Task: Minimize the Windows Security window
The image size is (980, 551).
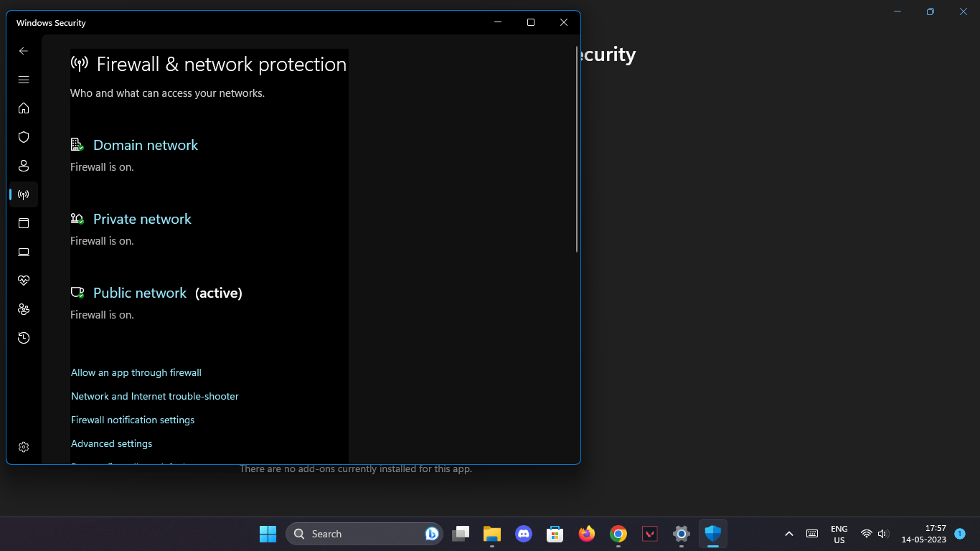Action: point(498,22)
